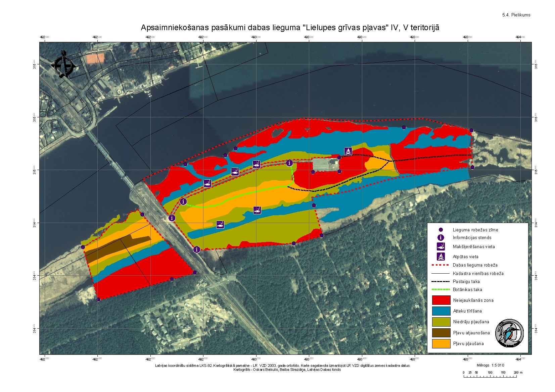555x392 pixels.
Task: Click the map title text at the top
Action: tap(290, 27)
